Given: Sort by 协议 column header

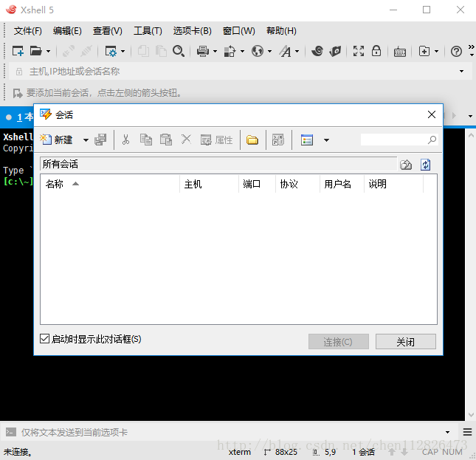Looking at the screenshot, I should [x=298, y=184].
